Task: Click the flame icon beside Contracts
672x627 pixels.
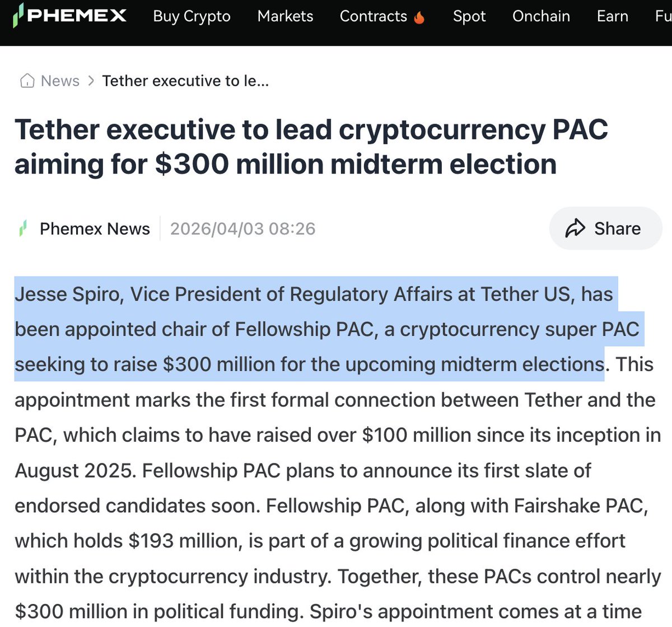Action: [419, 17]
